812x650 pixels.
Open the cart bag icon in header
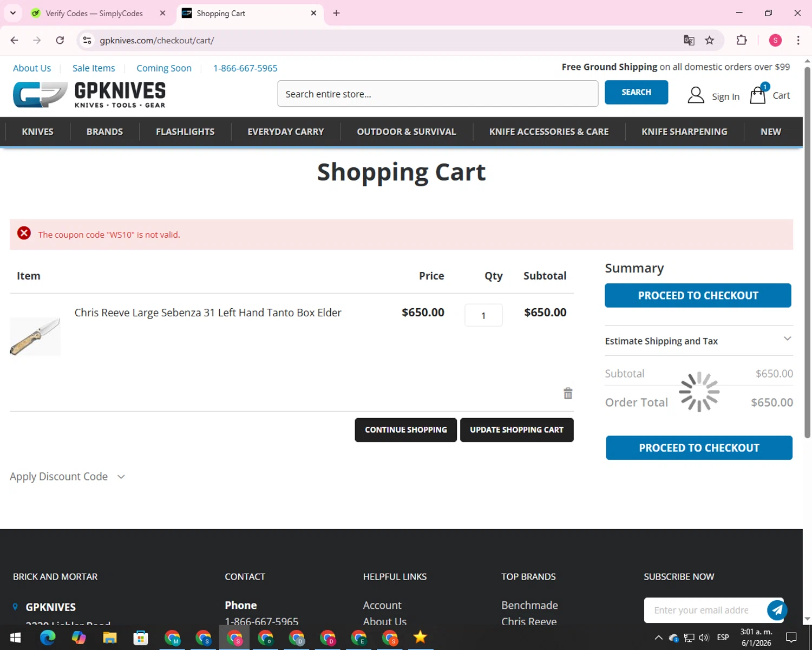tap(758, 95)
